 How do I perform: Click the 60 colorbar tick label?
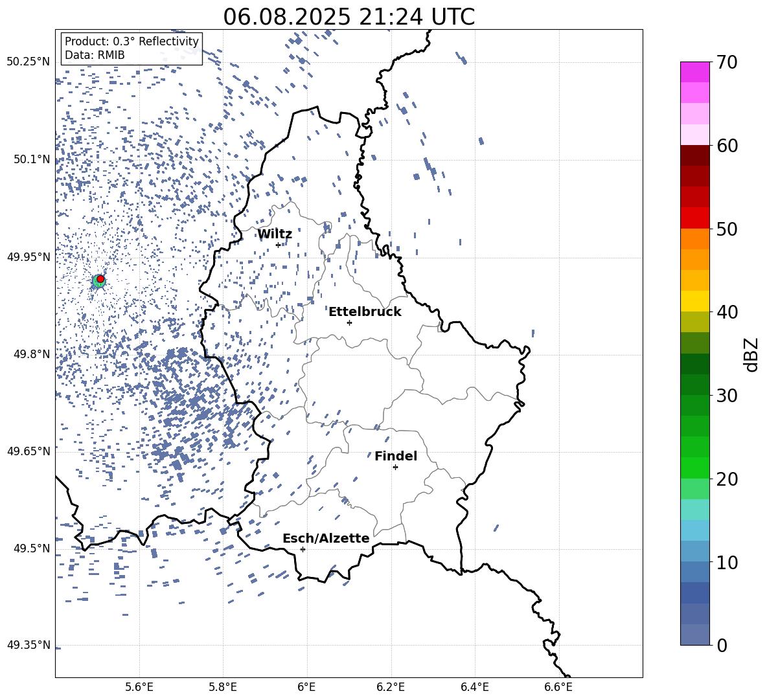coord(727,146)
